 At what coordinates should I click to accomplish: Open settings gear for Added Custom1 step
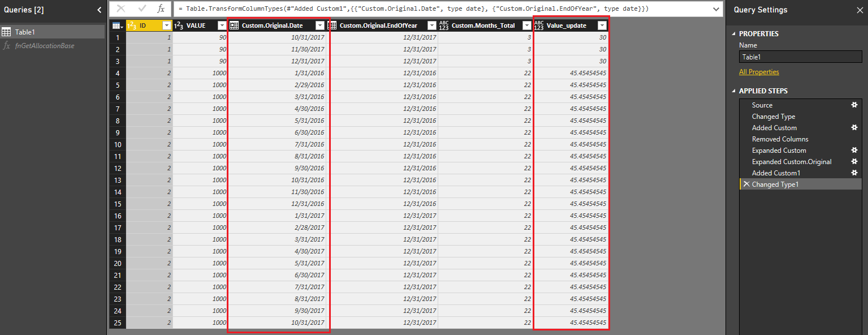point(855,173)
